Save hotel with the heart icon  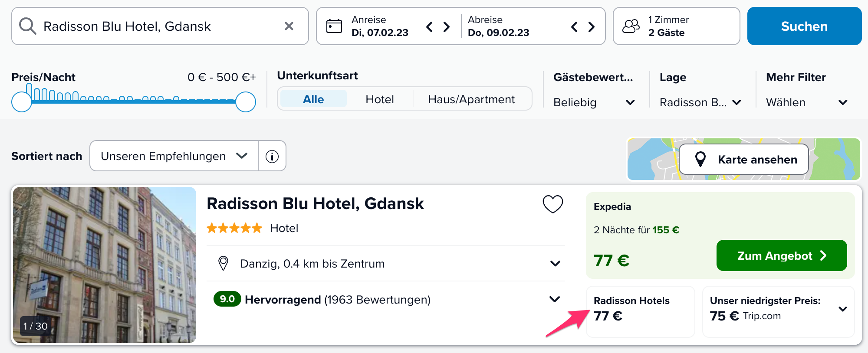pyautogui.click(x=553, y=204)
